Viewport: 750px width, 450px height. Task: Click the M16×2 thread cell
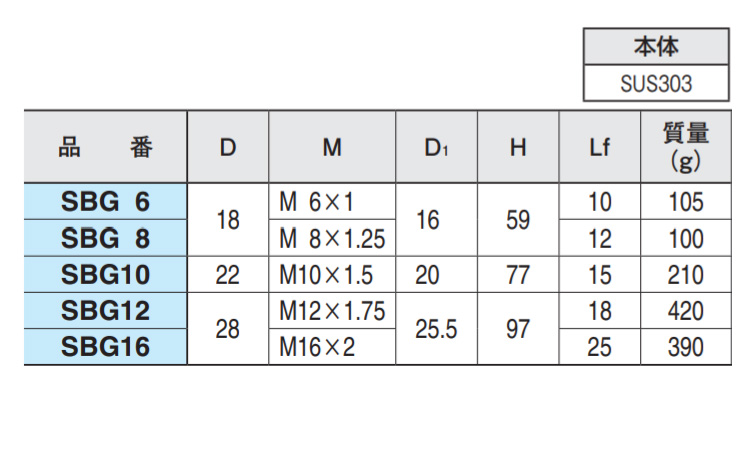click(x=332, y=347)
